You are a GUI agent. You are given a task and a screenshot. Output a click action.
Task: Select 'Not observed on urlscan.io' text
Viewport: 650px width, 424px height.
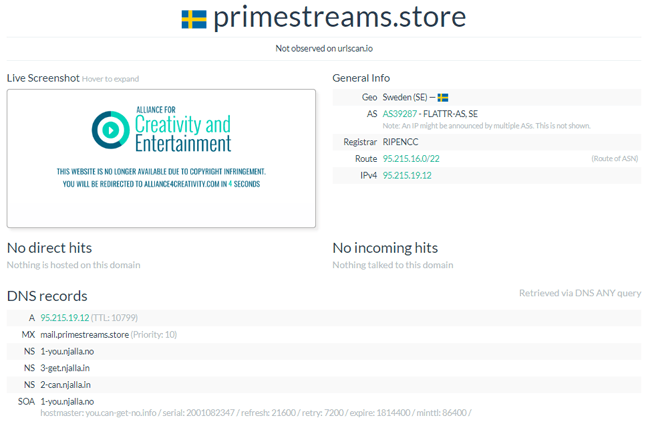click(324, 48)
